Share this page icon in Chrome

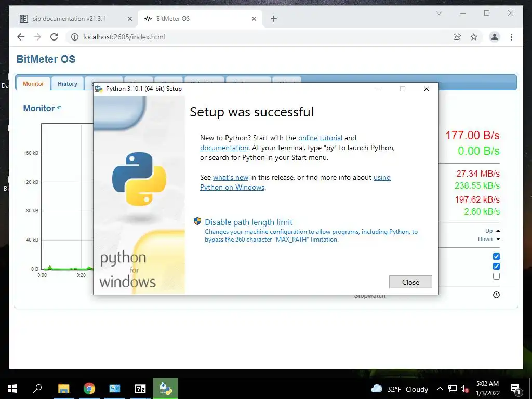tap(457, 37)
